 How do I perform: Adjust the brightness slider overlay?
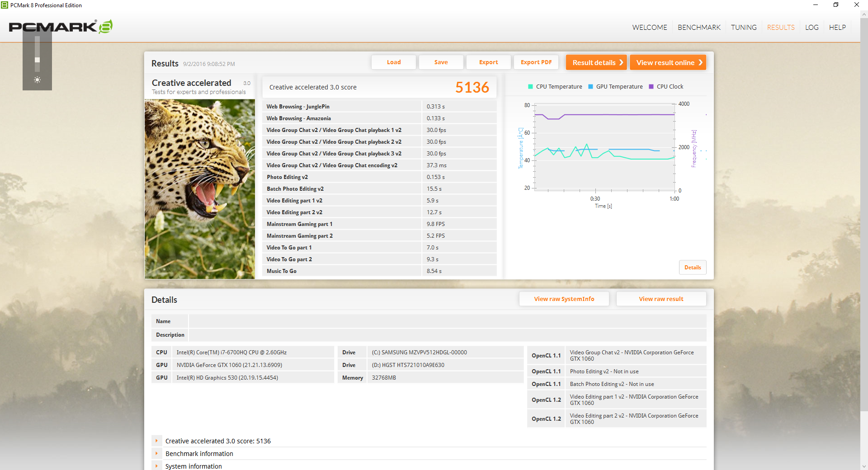click(x=37, y=54)
